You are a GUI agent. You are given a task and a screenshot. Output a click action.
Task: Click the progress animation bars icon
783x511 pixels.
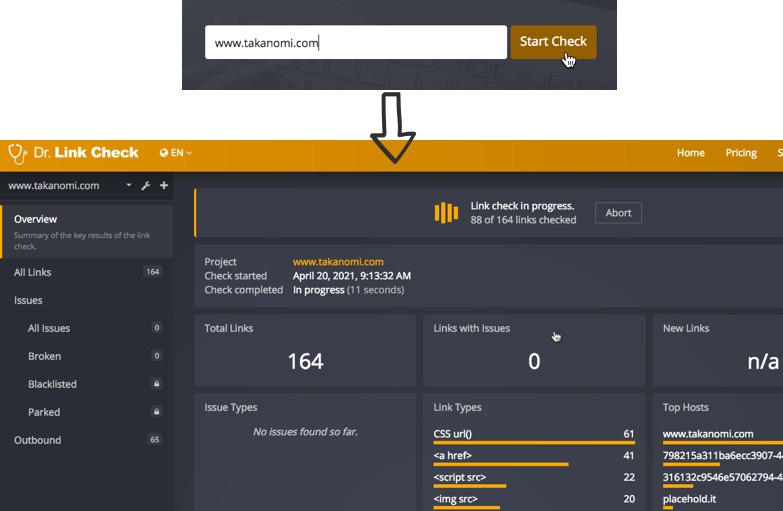[446, 213]
